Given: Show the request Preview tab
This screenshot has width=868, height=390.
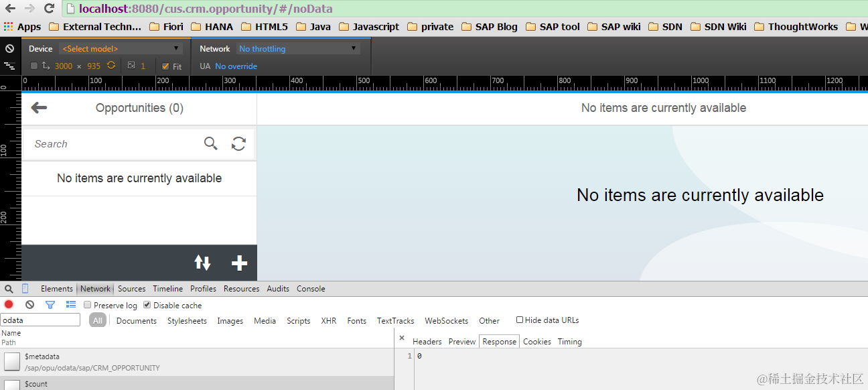Looking at the screenshot, I should [462, 342].
